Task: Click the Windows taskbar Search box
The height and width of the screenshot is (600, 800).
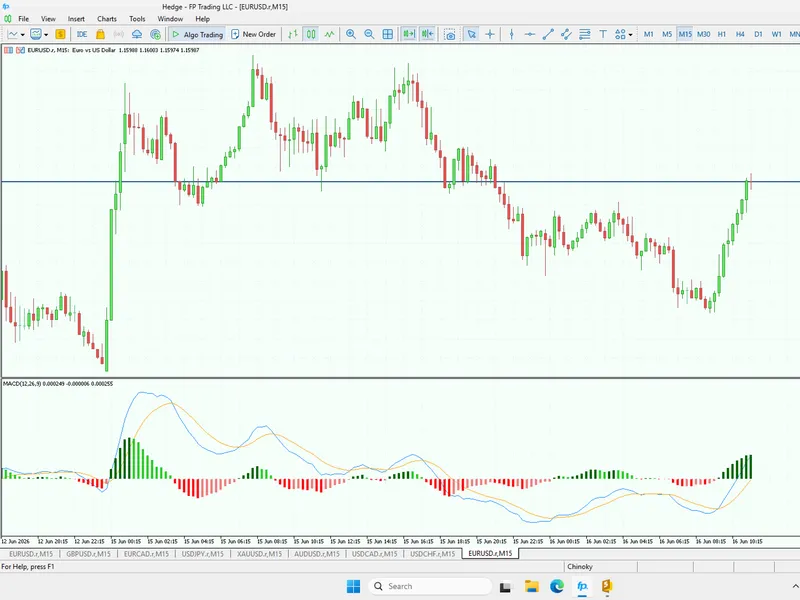Action: click(x=430, y=586)
